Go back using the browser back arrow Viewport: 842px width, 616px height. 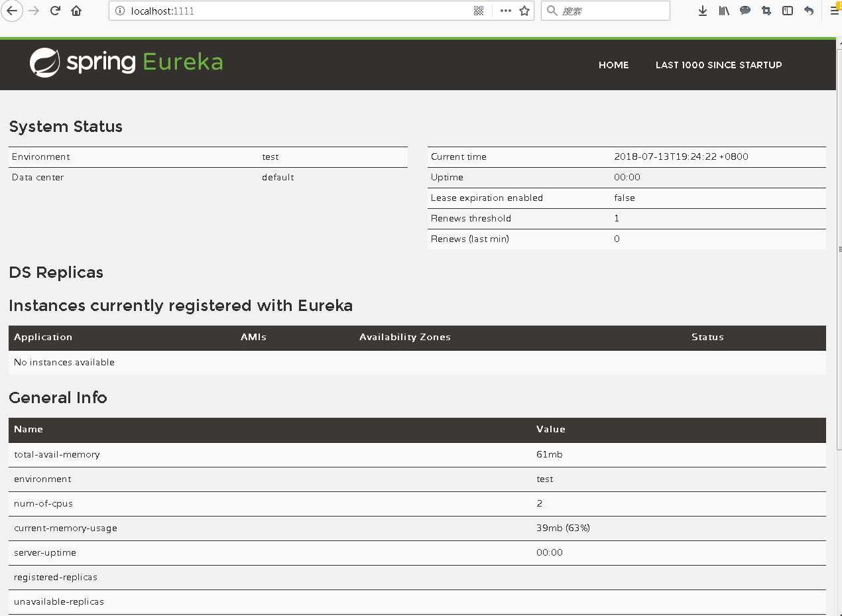12,11
